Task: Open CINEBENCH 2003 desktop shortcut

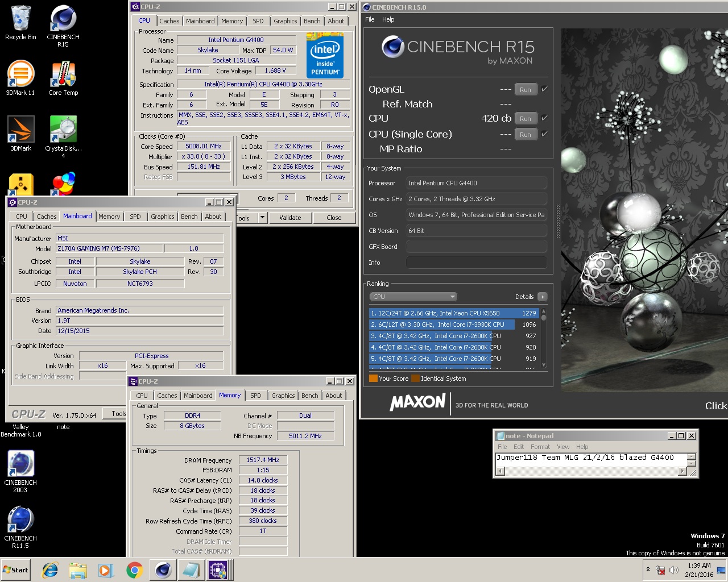Action: tap(20, 471)
